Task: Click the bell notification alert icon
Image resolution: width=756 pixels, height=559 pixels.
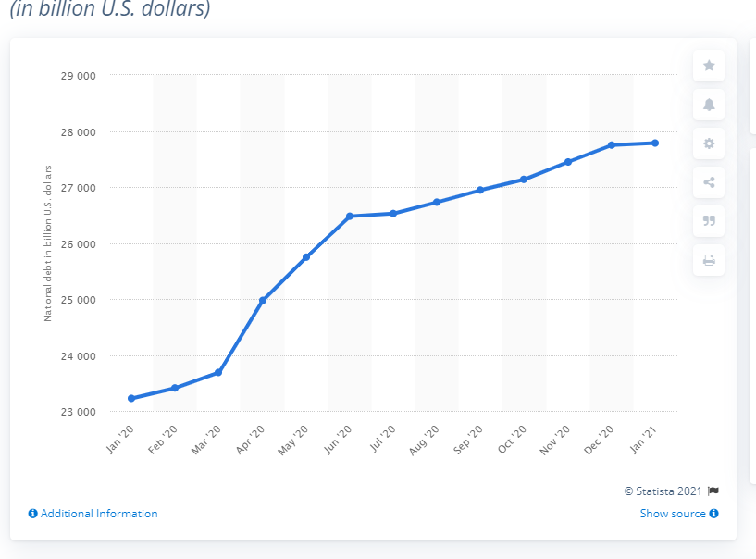Action: click(x=709, y=105)
